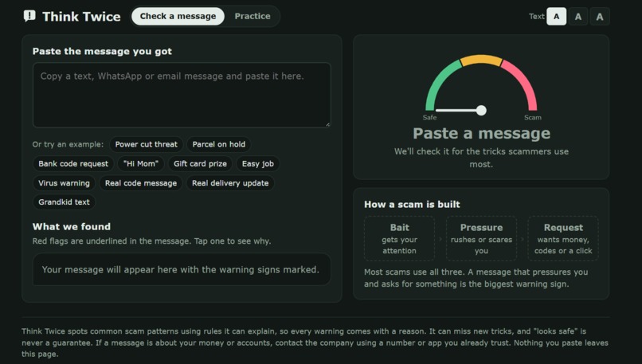Switch to the Check a message tab

point(178,17)
